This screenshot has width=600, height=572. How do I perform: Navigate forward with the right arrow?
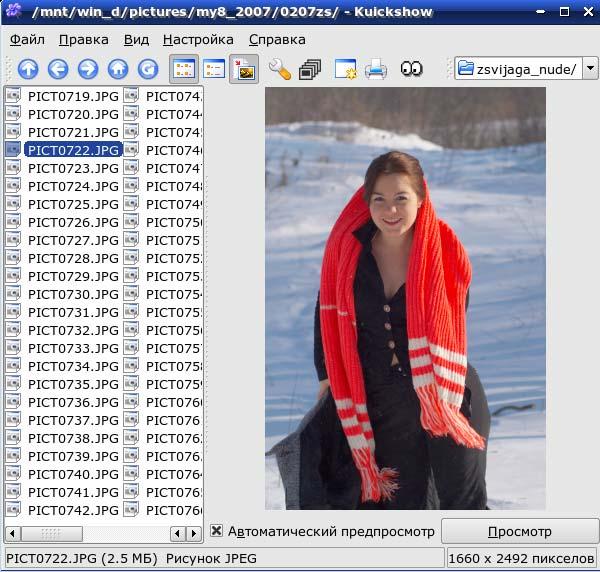click(88, 69)
